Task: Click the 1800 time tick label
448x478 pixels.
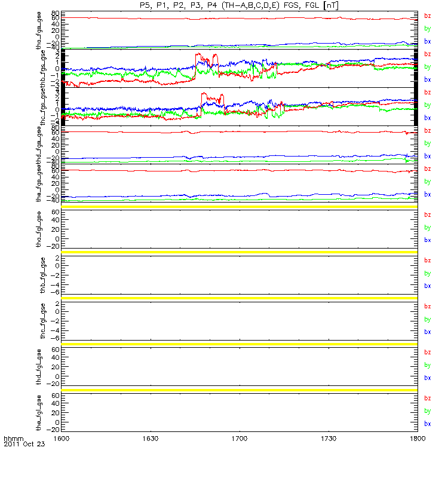Action: point(418,439)
